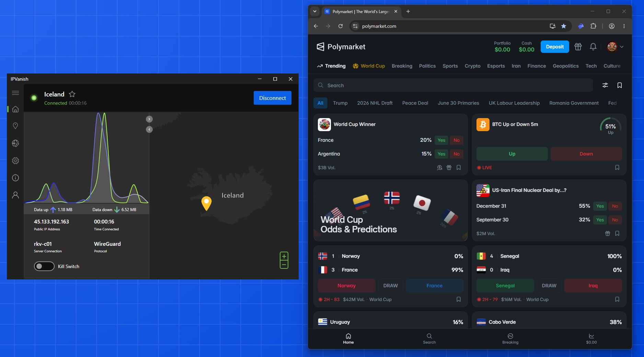Open bookmarks icon next to search filters
Image resolution: width=644 pixels, height=357 pixels.
620,85
